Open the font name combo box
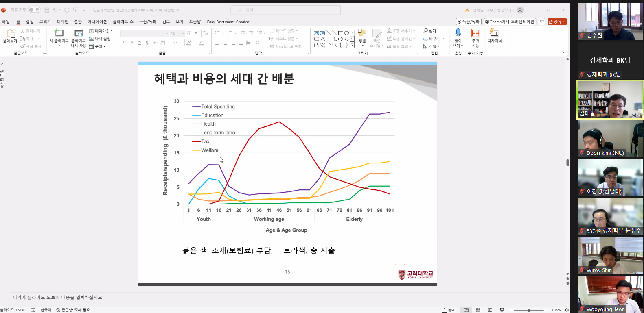The image size is (644, 313). click(145, 33)
